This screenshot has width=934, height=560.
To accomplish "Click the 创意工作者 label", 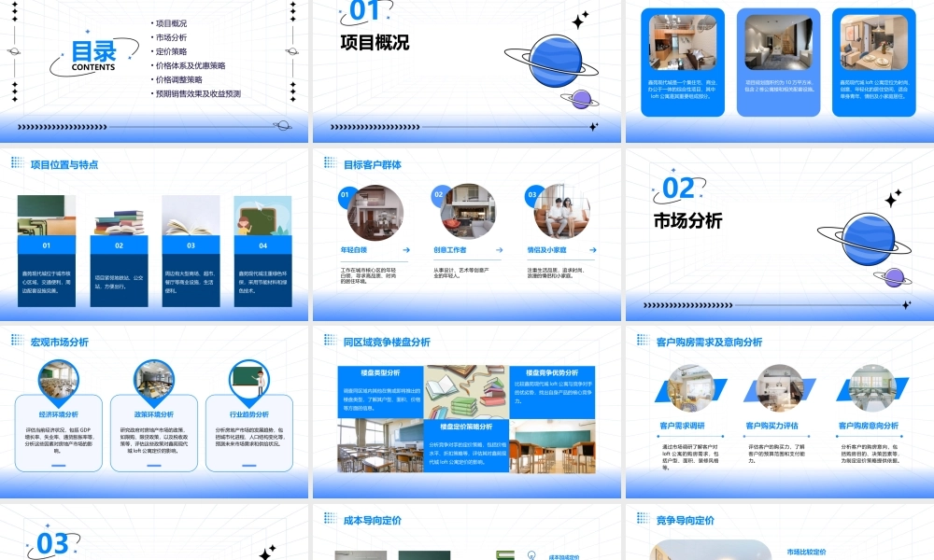I will coord(450,250).
